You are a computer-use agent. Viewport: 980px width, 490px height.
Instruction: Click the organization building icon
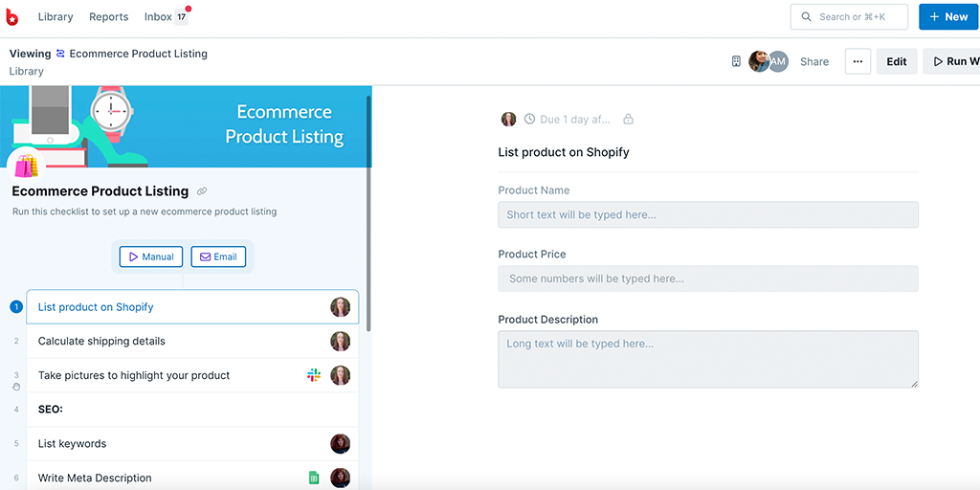[736, 61]
